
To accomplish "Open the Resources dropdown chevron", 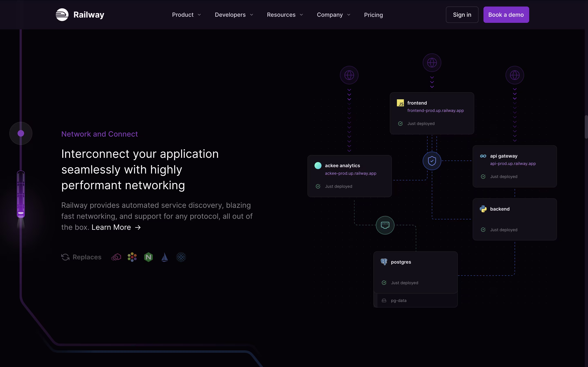I will (x=301, y=15).
